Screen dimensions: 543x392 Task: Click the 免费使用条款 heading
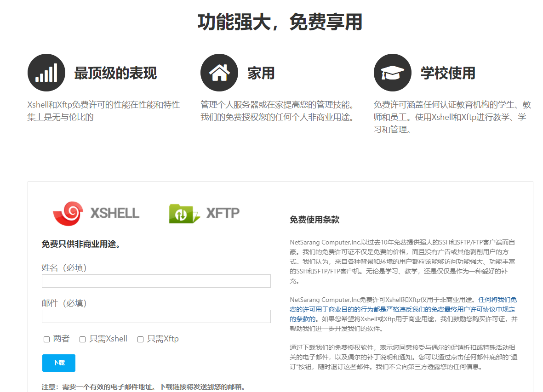(x=314, y=220)
